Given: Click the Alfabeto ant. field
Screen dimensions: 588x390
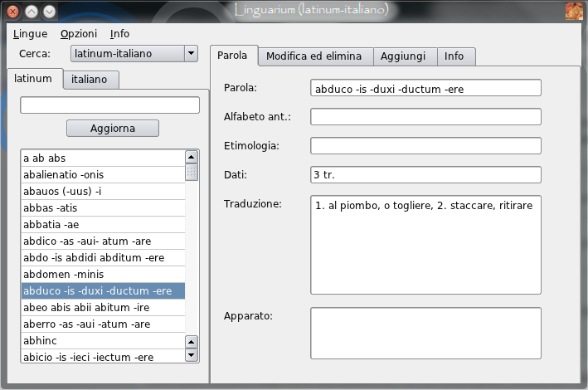Looking at the screenshot, I should click(425, 117).
